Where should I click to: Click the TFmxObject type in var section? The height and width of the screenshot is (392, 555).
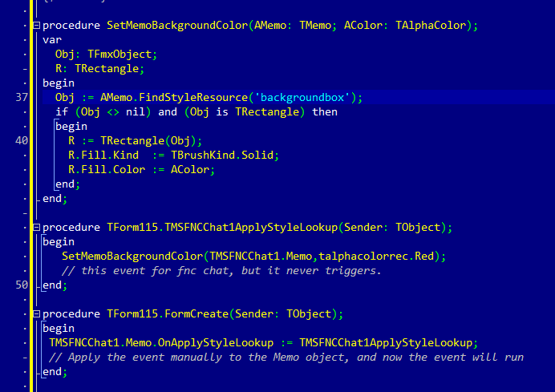119,54
